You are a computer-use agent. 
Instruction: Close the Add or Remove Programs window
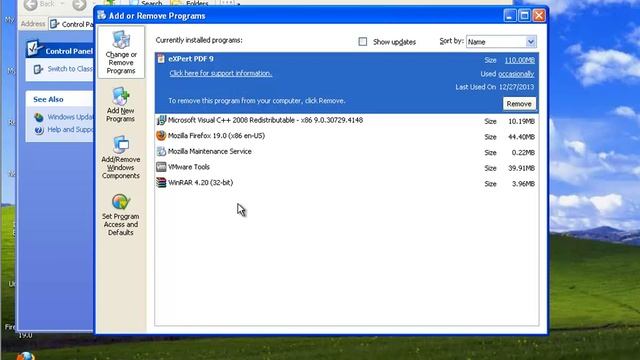(539, 16)
